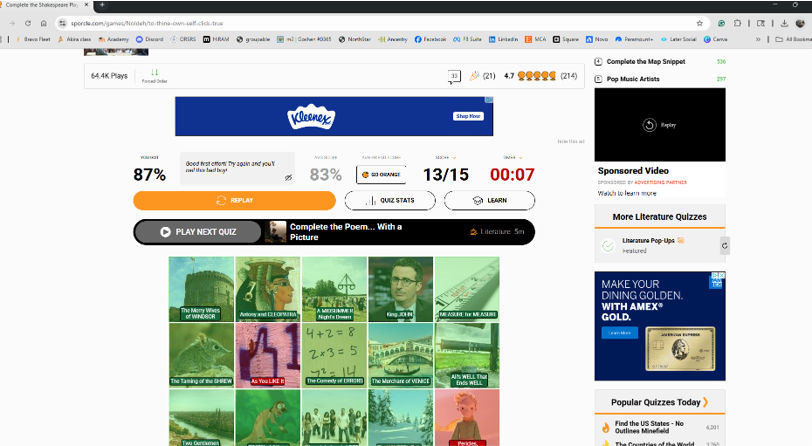
Task: Click the Forced Order arrows icon
Action: (x=154, y=73)
